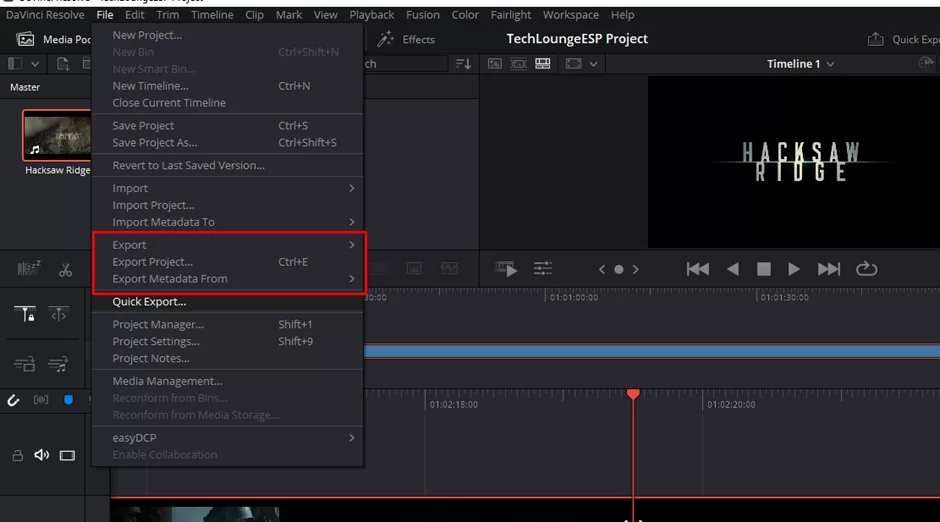Expand Import Metadata To submenu
The width and height of the screenshot is (940, 522).
point(228,222)
